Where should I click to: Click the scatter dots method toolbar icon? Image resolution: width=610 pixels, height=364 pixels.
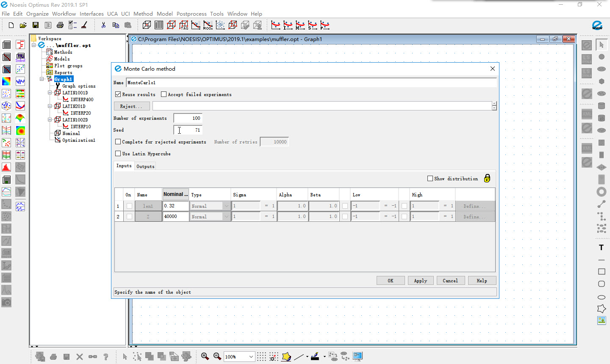220,25
